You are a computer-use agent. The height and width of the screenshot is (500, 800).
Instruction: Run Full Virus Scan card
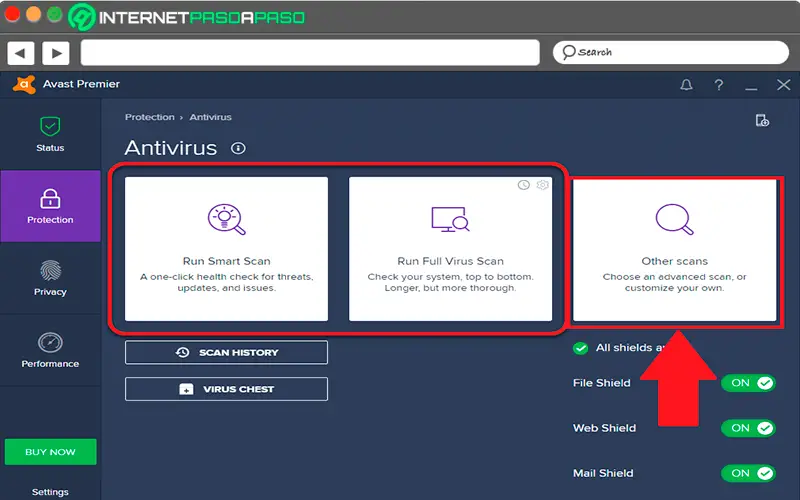coord(450,249)
